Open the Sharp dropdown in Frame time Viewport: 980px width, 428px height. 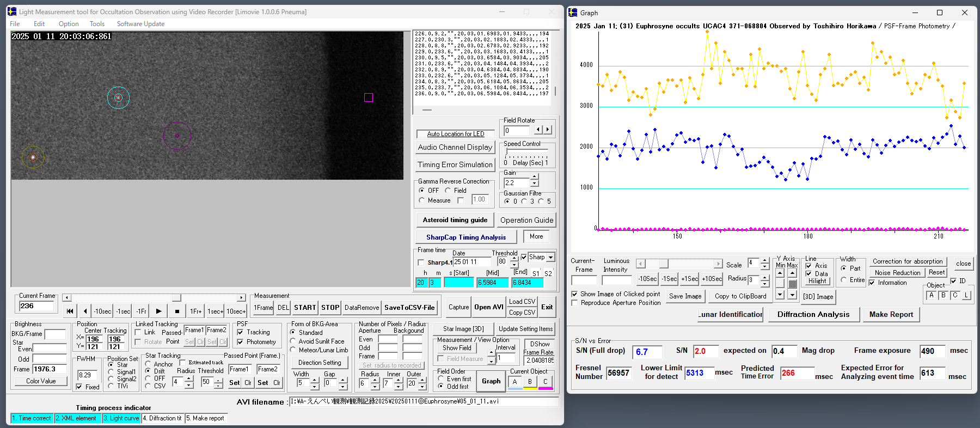pyautogui.click(x=551, y=258)
